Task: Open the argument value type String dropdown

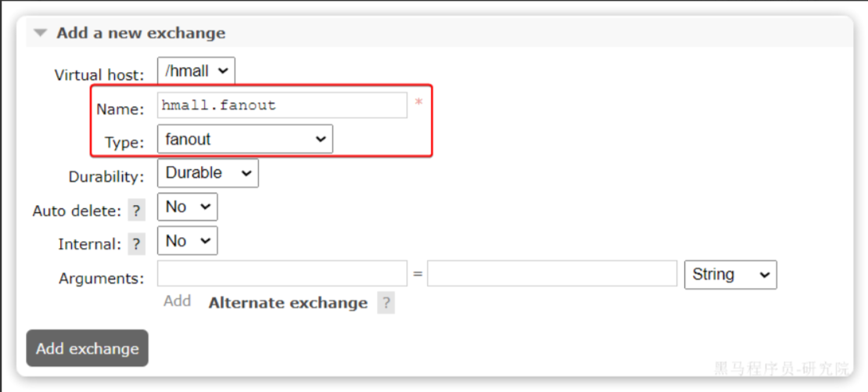Action: click(x=730, y=275)
